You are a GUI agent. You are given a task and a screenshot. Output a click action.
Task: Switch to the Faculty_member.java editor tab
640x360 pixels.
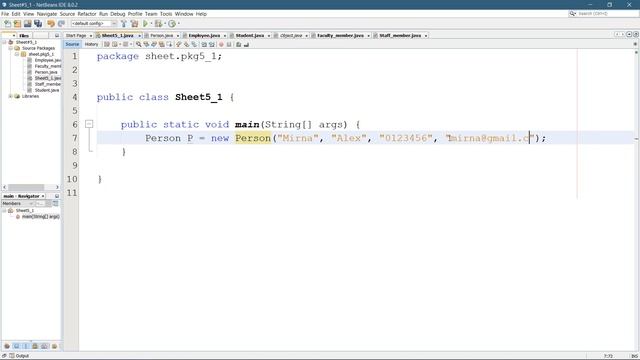coord(340,36)
